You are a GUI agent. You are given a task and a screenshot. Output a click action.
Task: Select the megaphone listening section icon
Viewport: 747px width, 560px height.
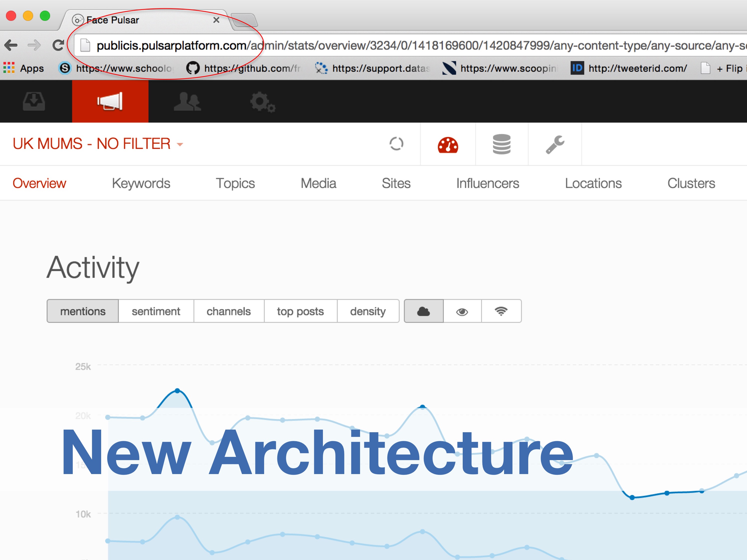point(110,101)
